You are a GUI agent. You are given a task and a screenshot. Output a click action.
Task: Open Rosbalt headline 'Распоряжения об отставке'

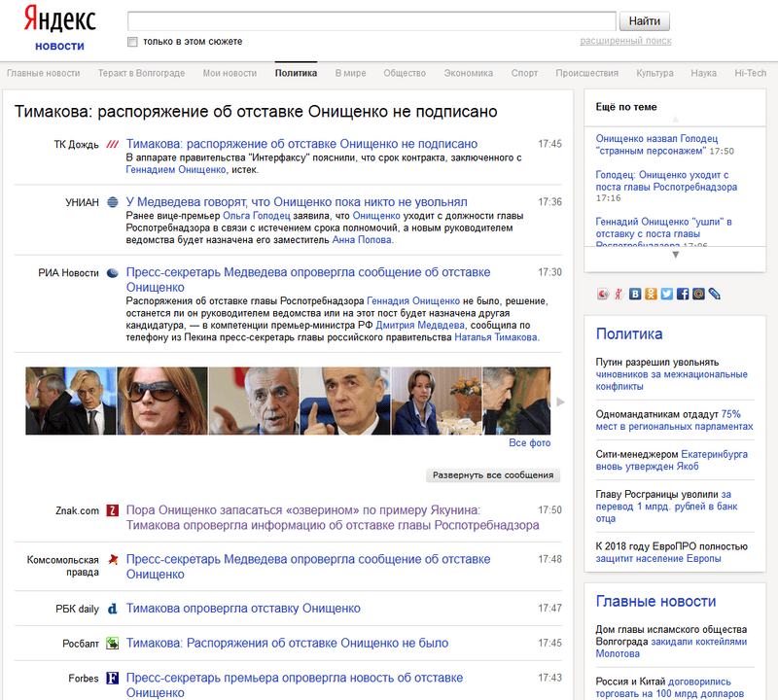(287, 643)
